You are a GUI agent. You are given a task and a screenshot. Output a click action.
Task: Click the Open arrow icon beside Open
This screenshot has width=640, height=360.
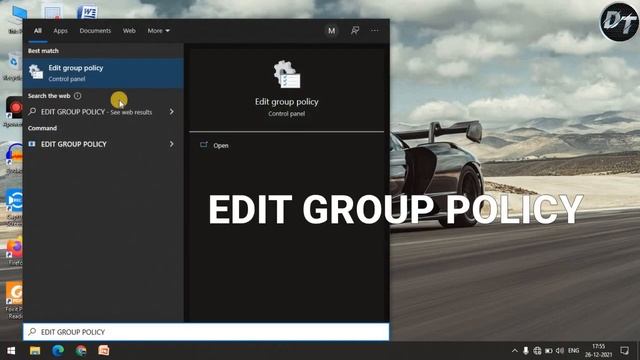pyautogui.click(x=204, y=145)
